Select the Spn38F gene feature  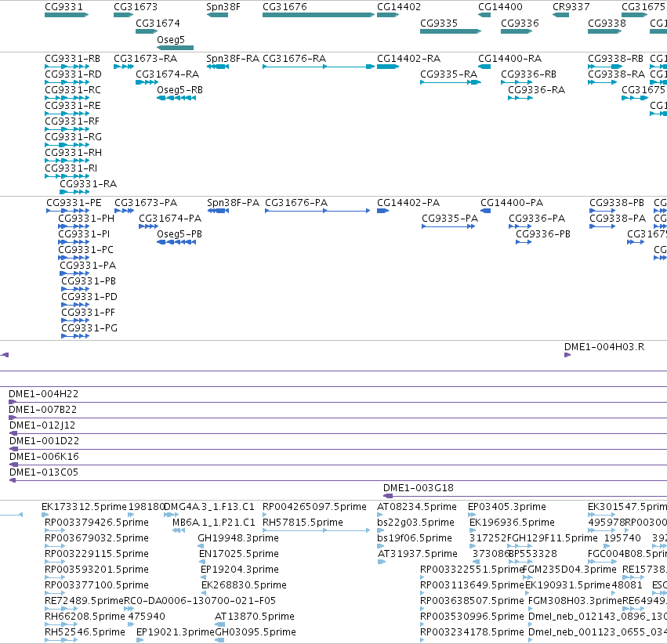(217, 15)
